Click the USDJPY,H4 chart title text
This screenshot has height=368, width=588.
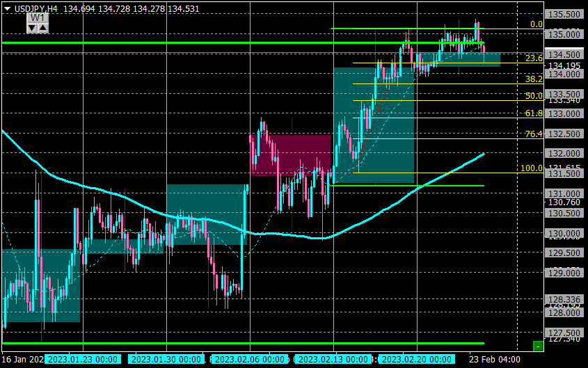pyautogui.click(x=36, y=8)
